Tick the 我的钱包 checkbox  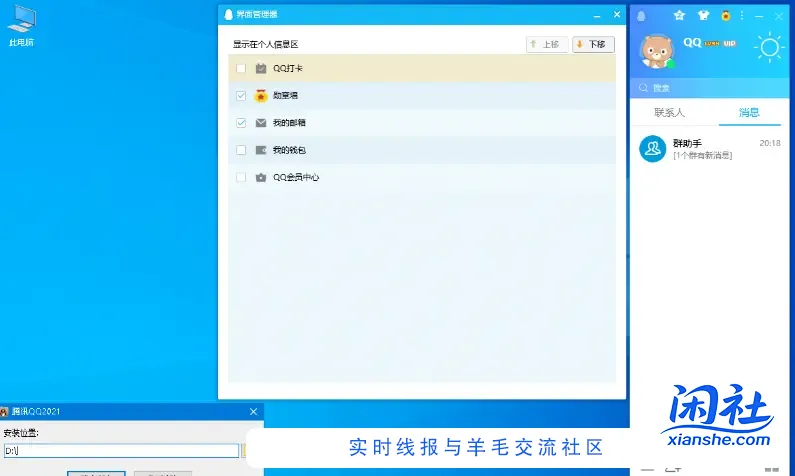(241, 150)
